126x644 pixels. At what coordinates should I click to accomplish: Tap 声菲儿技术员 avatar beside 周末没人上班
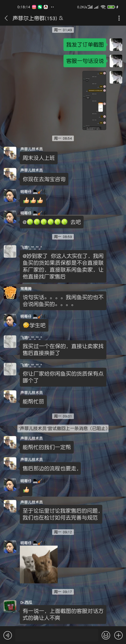click(x=10, y=153)
